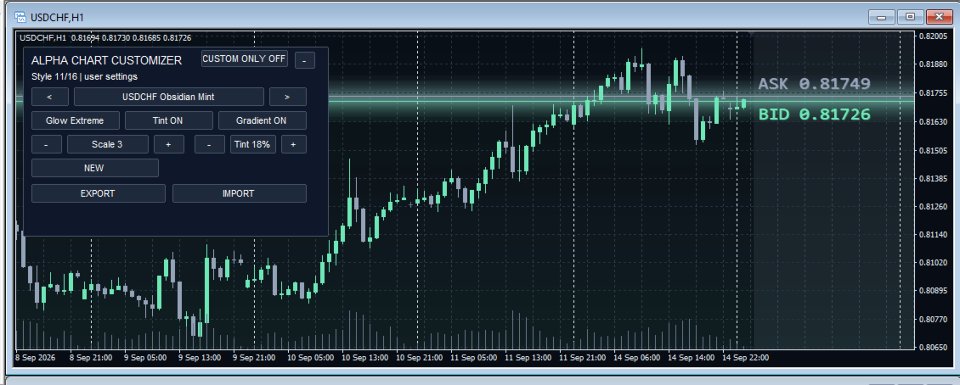Screen dimensions: 960x385
Task: Click the 0.82005 price scale value
Action: 934,37
